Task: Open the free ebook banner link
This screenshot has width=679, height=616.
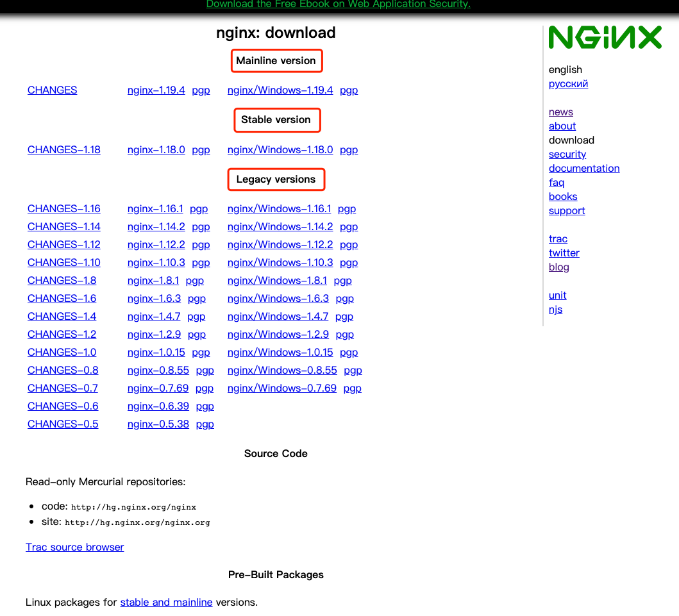Action: [x=338, y=4]
